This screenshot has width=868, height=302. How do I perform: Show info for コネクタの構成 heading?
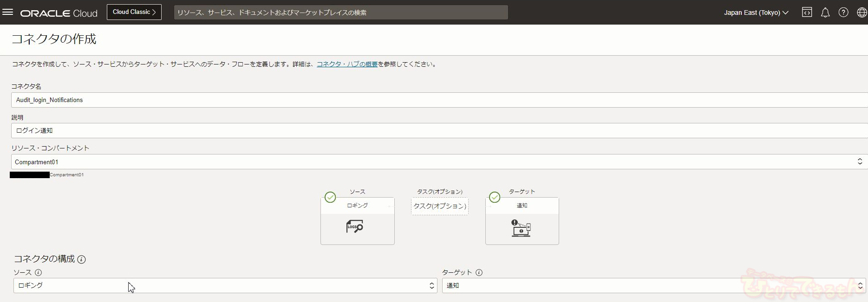(81, 259)
